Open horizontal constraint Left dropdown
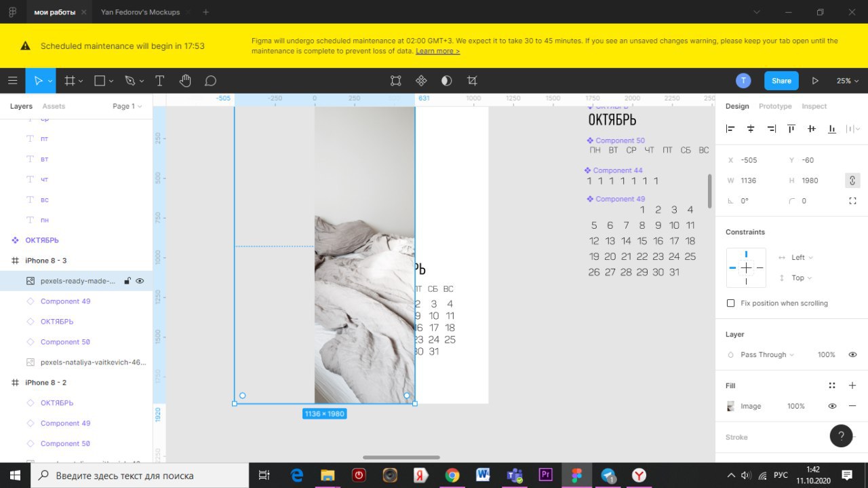 click(802, 257)
